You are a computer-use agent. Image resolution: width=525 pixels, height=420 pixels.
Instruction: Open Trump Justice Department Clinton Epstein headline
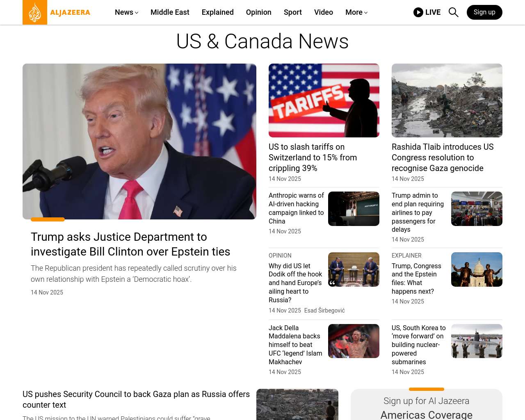[130, 244]
